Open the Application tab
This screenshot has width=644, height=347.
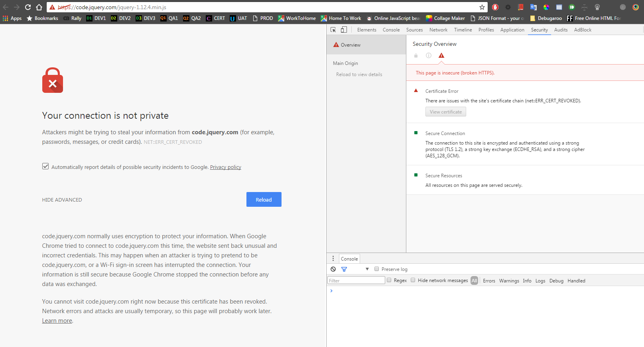(512, 30)
